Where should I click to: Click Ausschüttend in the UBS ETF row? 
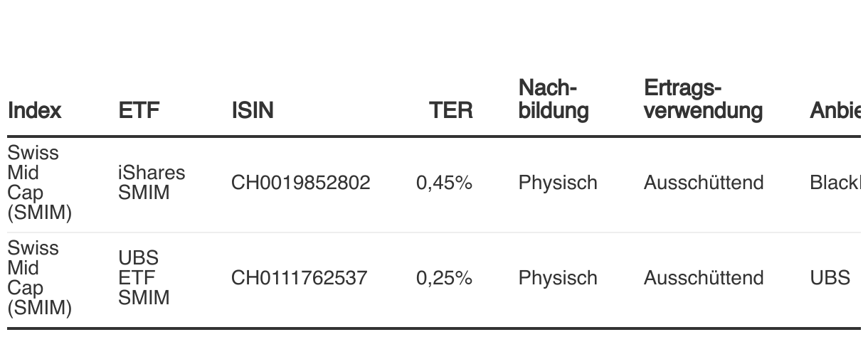pyautogui.click(x=704, y=277)
